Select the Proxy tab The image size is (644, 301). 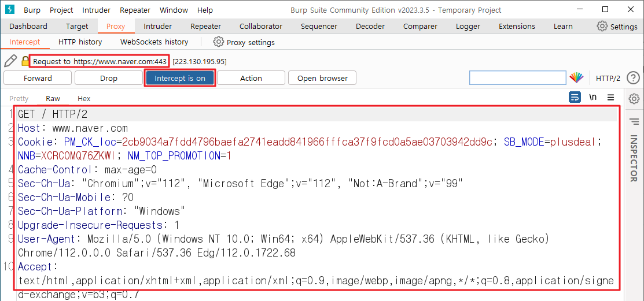pyautogui.click(x=115, y=26)
